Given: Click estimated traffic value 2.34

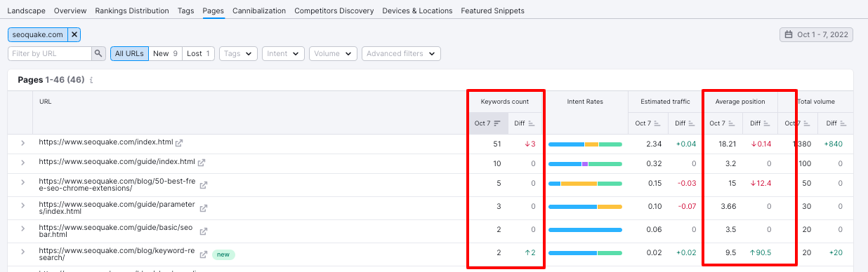Looking at the screenshot, I should point(654,144).
